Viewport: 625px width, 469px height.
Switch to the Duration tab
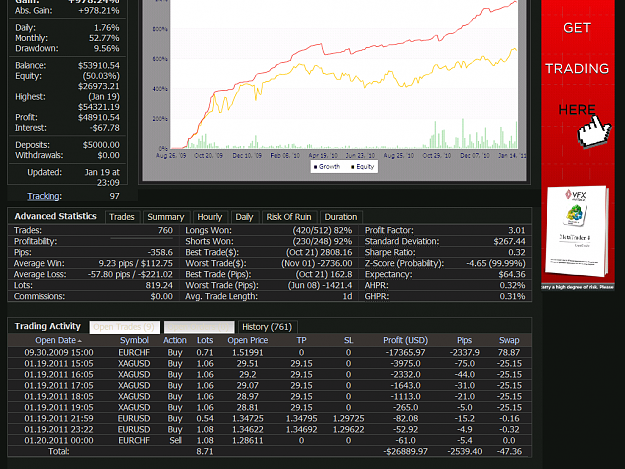341,217
